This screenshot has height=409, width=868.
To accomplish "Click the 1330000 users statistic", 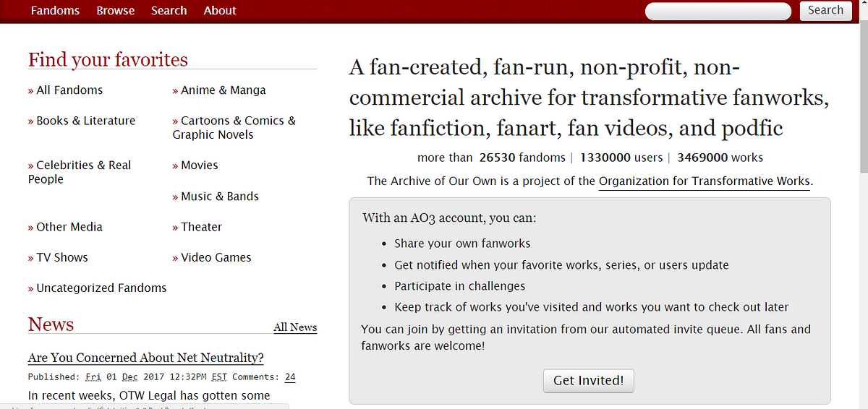I will pos(621,158).
